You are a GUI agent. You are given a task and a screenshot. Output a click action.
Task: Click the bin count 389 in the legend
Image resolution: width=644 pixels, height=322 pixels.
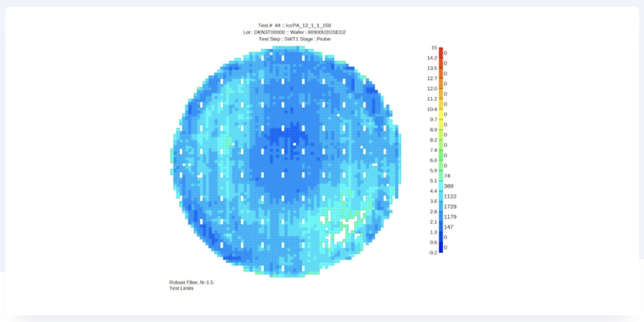[x=448, y=186]
